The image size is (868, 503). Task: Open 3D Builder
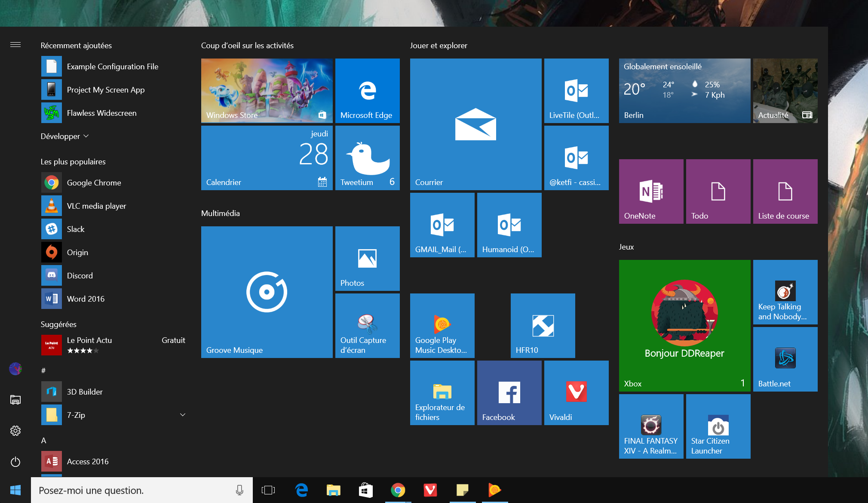coord(114,392)
